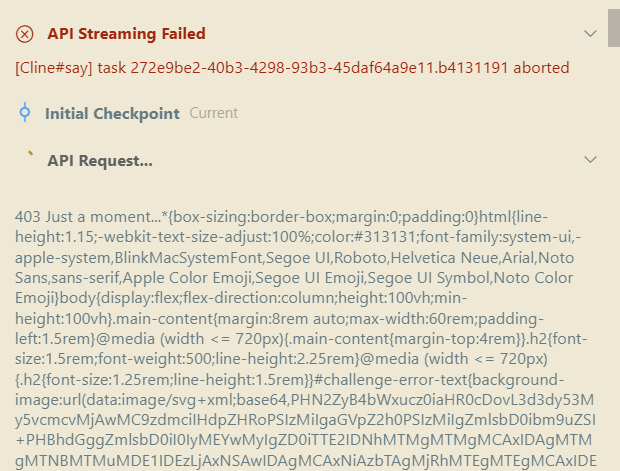The image size is (620, 471).
Task: Click the Initial Checkpoint marker icon
Action: (x=25, y=112)
